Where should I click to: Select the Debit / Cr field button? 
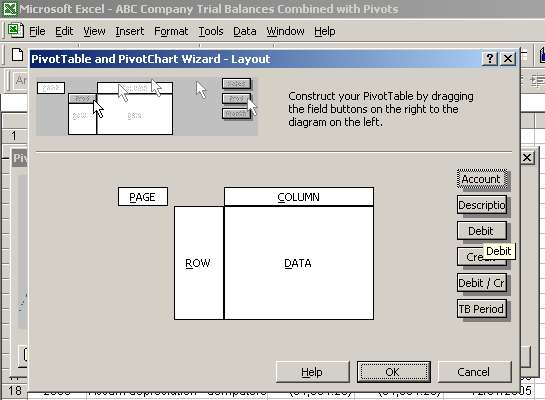pyautogui.click(x=482, y=283)
